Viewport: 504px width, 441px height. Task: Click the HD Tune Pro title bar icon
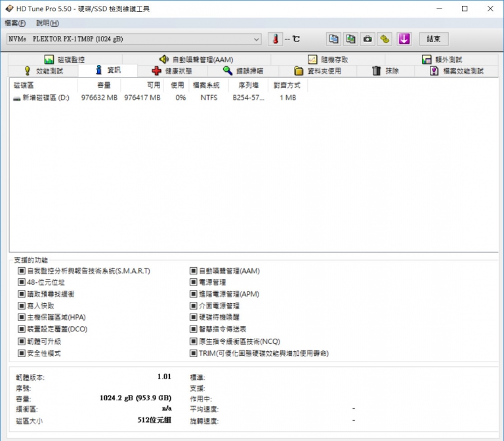tap(9, 9)
